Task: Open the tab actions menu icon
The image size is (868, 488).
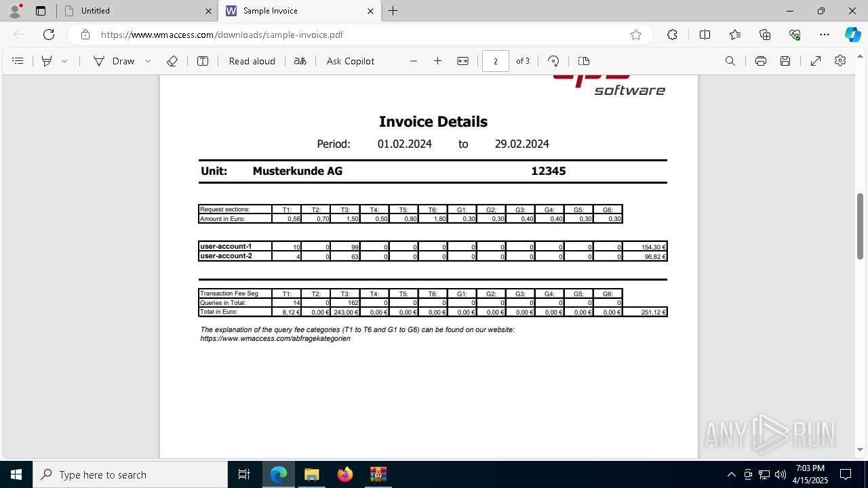Action: [41, 11]
